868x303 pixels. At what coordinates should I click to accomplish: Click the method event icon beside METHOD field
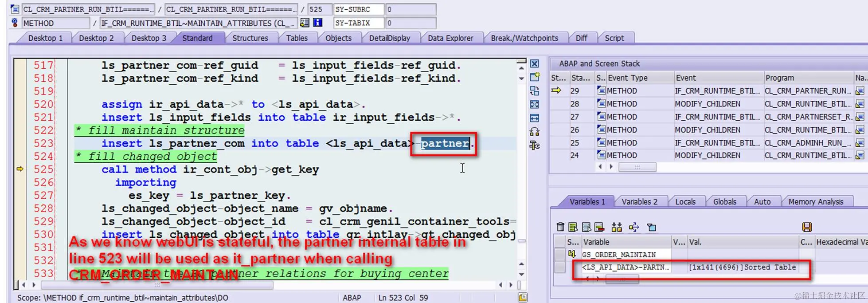point(15,22)
